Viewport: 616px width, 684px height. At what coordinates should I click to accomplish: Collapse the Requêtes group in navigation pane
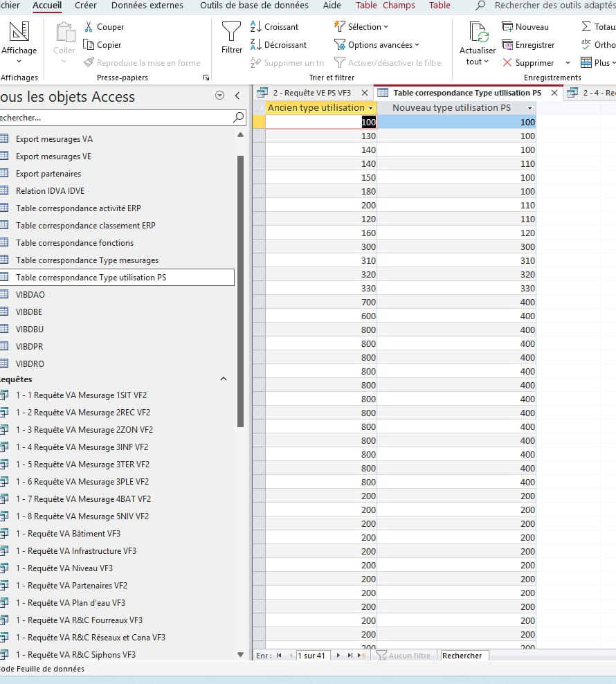point(223,379)
